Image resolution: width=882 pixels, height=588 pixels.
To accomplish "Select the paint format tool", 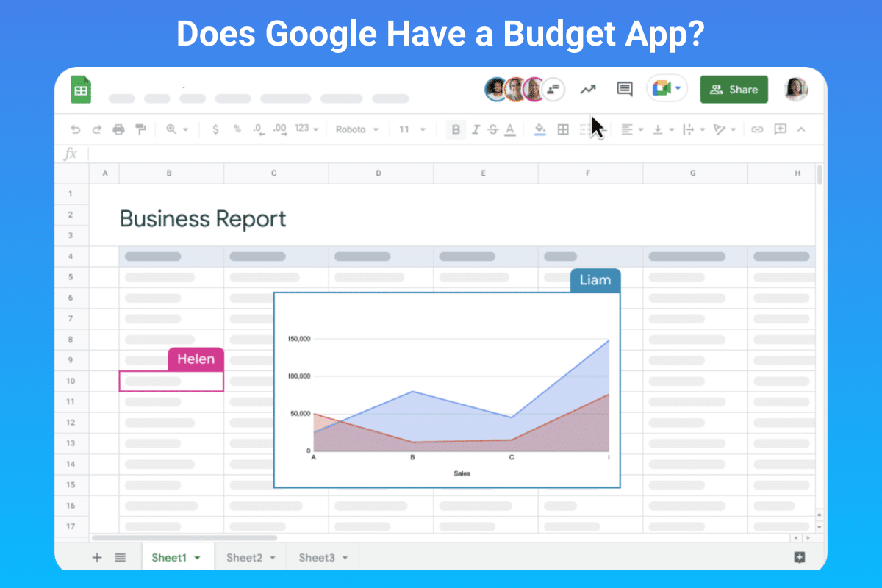I will pyautogui.click(x=140, y=129).
